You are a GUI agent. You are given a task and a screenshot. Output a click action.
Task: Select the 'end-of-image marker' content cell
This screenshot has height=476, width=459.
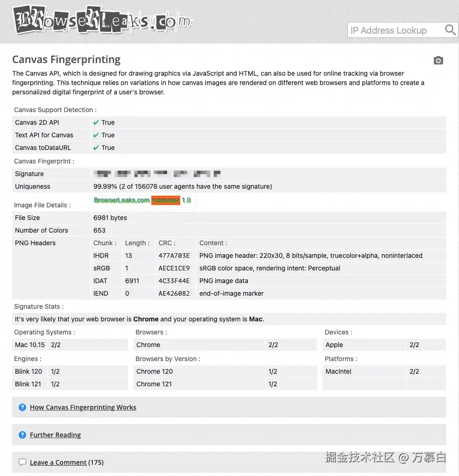tap(232, 293)
